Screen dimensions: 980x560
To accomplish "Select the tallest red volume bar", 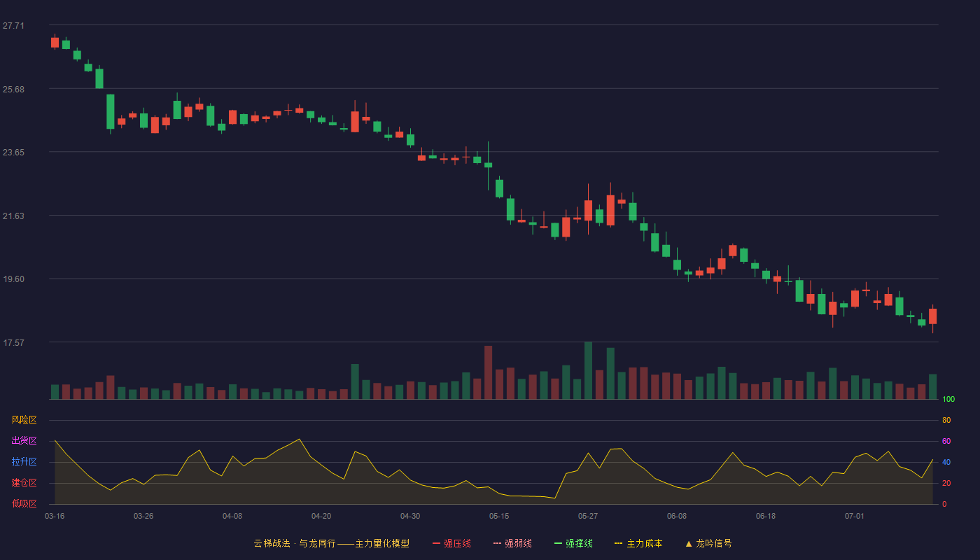I will tap(488, 372).
